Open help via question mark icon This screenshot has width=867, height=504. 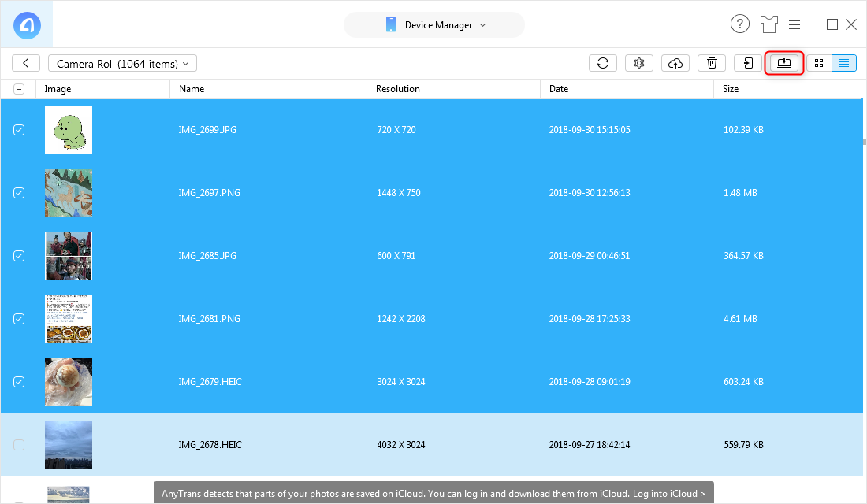tap(740, 24)
